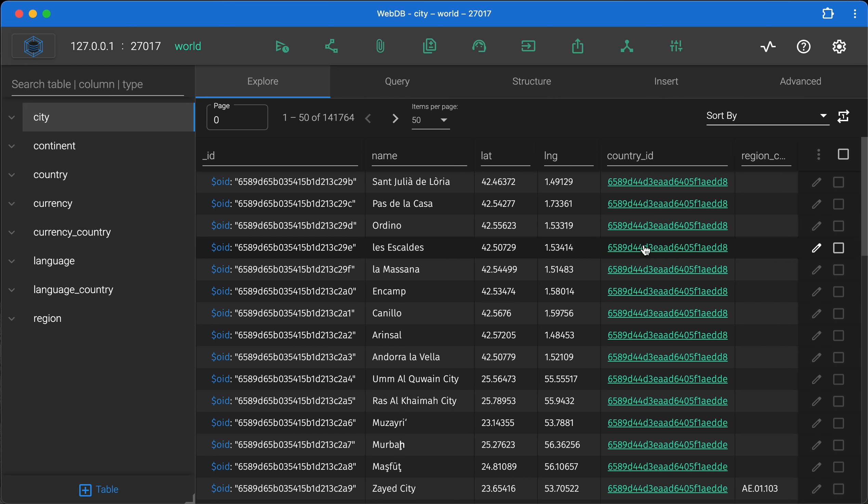Check the checkbox for Sant Julià de Lòria row
Screen dimensions: 868x504
(838, 182)
